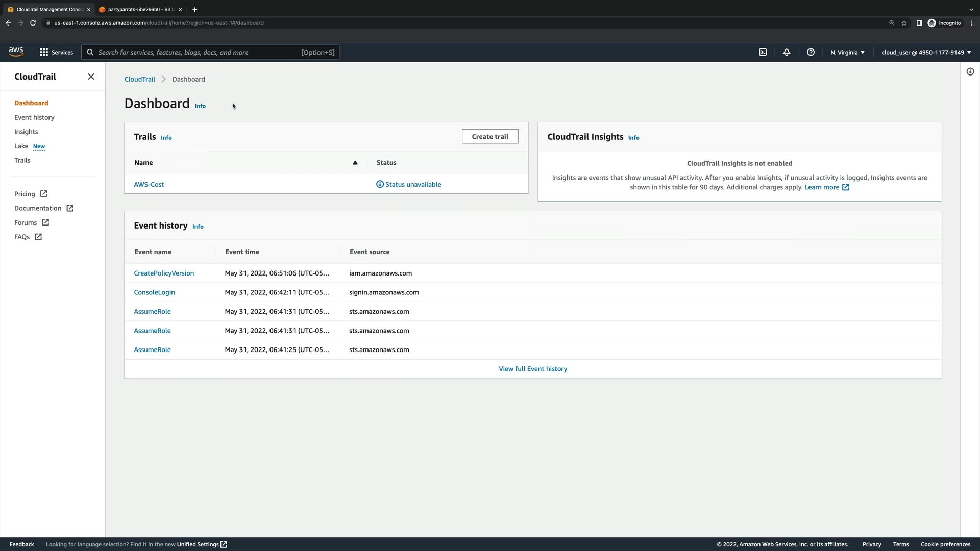The image size is (980, 551).
Task: Click the help question mark icon
Action: tap(811, 52)
